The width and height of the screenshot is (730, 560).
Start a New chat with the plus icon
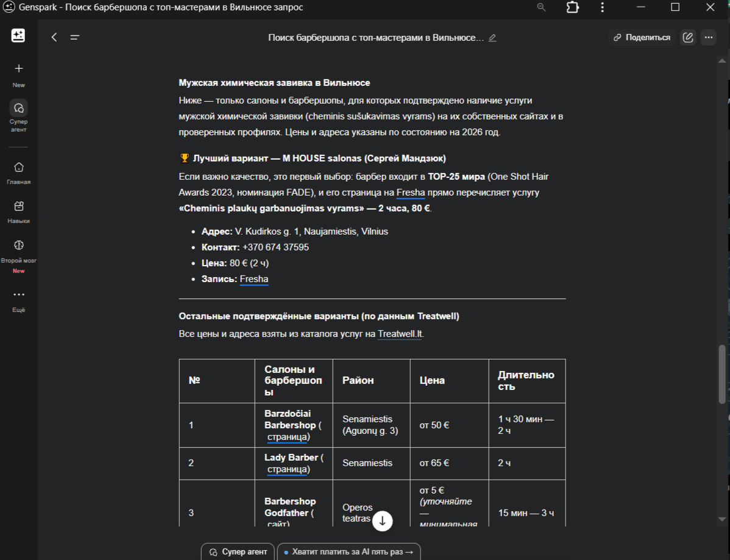coord(19,69)
